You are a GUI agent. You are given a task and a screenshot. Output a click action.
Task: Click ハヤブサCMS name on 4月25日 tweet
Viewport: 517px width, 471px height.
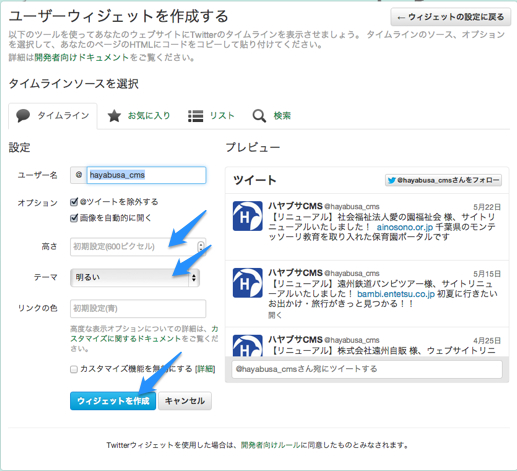click(x=295, y=340)
